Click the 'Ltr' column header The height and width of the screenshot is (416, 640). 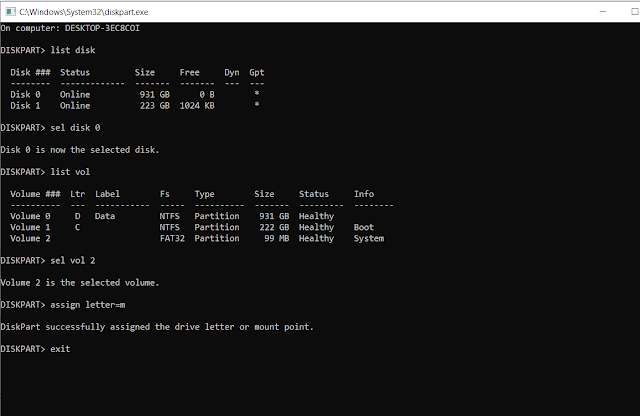78,194
